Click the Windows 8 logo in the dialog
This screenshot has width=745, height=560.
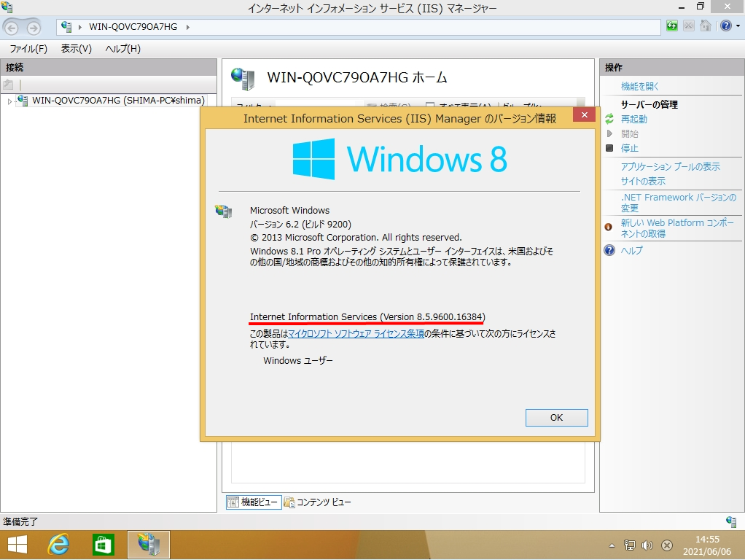[399, 159]
